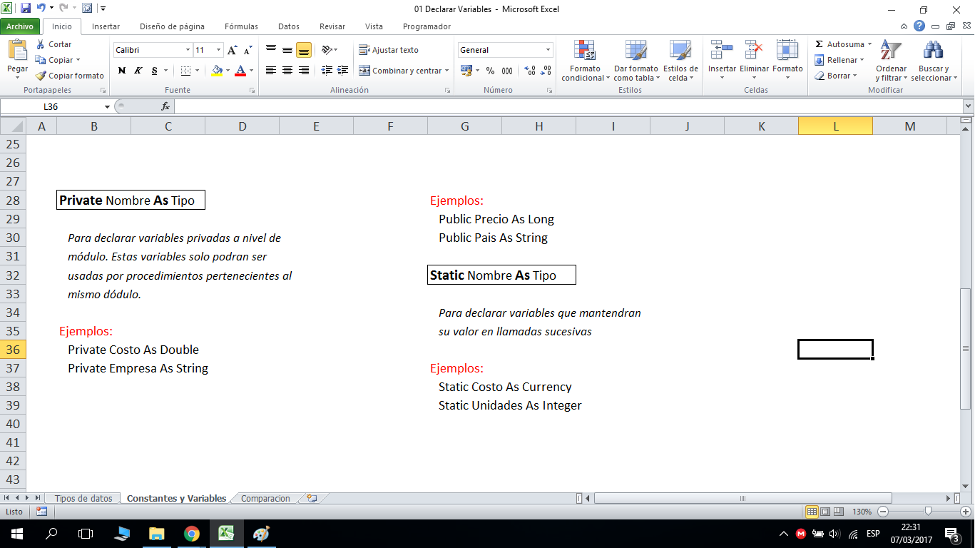Enable Ajustar texto wrapping

tap(388, 49)
